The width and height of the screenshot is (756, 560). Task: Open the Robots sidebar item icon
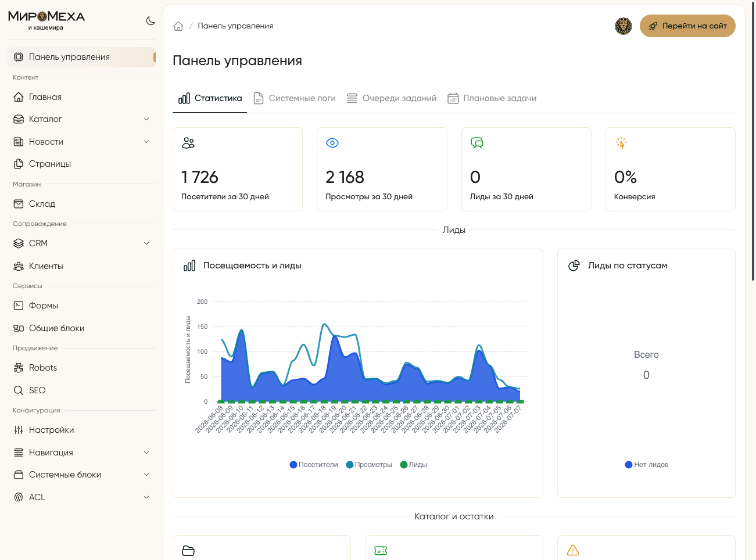[19, 368]
